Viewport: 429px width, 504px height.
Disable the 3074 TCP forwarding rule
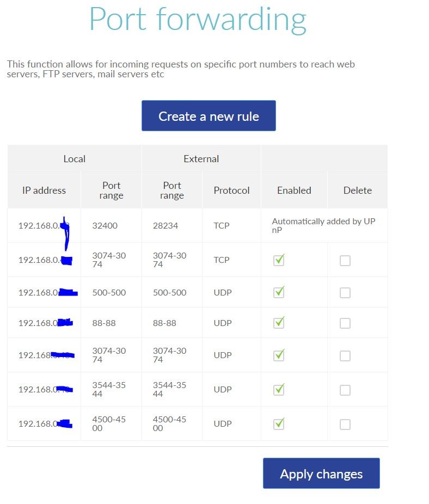(x=279, y=260)
